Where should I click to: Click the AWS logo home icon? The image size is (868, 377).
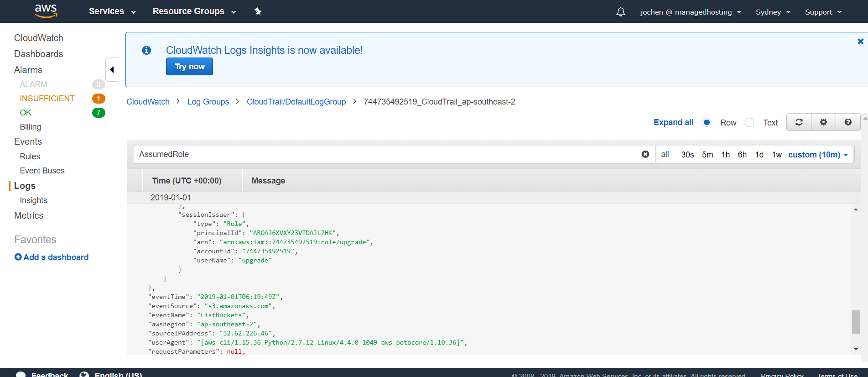[46, 11]
